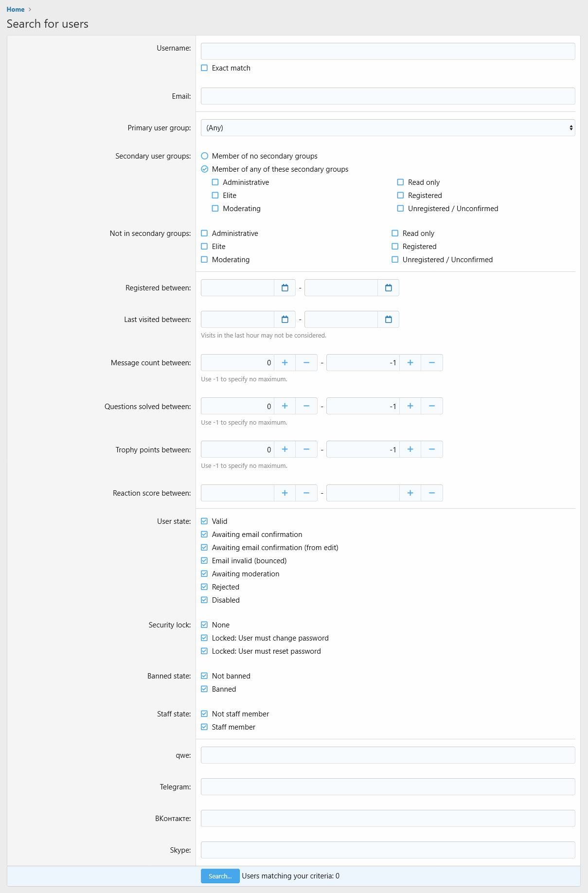Increase Message count minimum with plus
This screenshot has width=588, height=893.
pyautogui.click(x=285, y=363)
